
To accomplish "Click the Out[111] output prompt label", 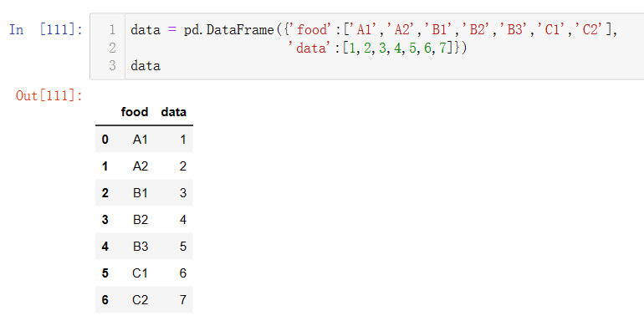I will (49, 95).
